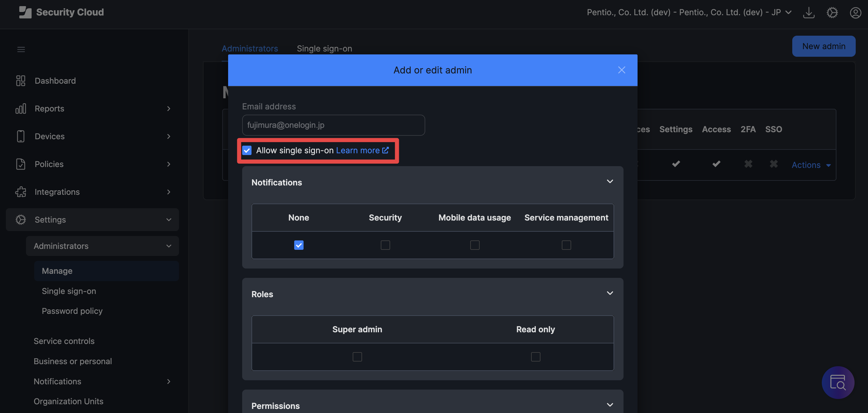This screenshot has width=868, height=413.
Task: Click the external link icon beside Learn more
Action: coord(385,150)
